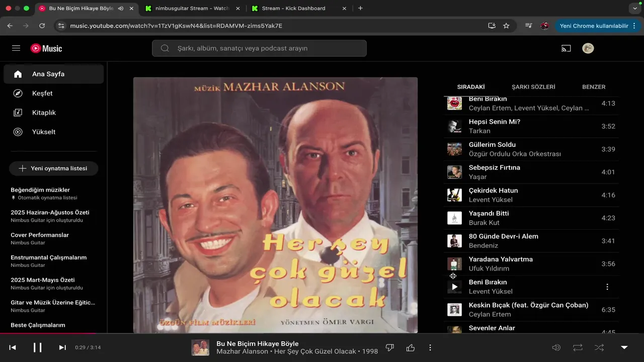Toggle repeat mode
Image resolution: width=644 pixels, height=362 pixels.
tap(578, 347)
